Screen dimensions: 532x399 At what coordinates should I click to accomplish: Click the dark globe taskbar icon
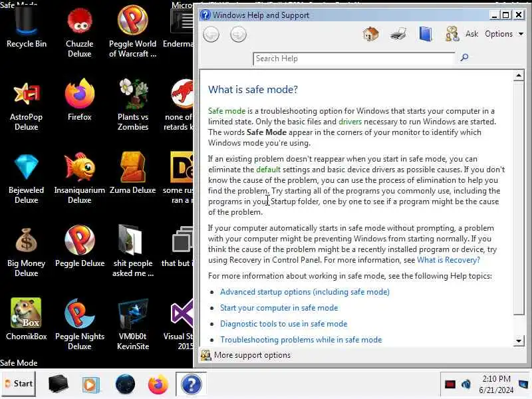[125, 384]
